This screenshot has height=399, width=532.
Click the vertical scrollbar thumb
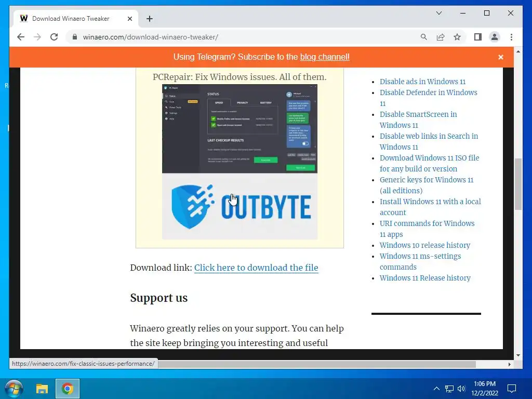pyautogui.click(x=518, y=184)
